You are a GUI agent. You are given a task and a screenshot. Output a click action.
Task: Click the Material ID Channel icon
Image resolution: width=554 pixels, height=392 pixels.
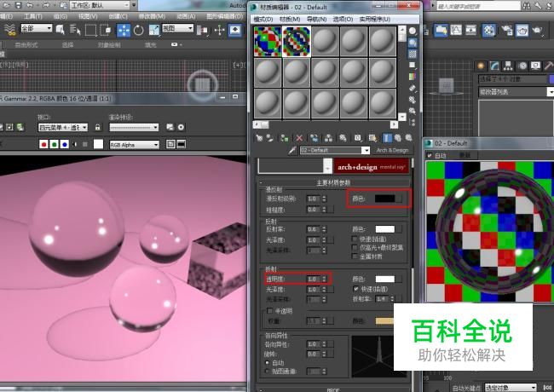tap(358, 138)
